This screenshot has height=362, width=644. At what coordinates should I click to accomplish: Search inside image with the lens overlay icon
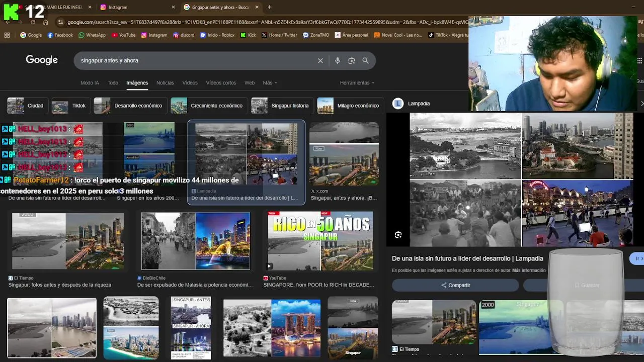[x=398, y=235]
